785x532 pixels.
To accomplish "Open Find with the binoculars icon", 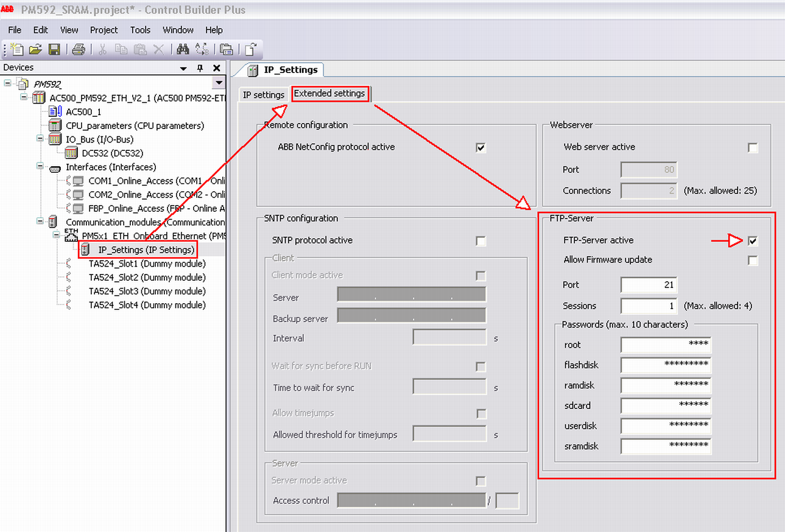I will point(183,49).
